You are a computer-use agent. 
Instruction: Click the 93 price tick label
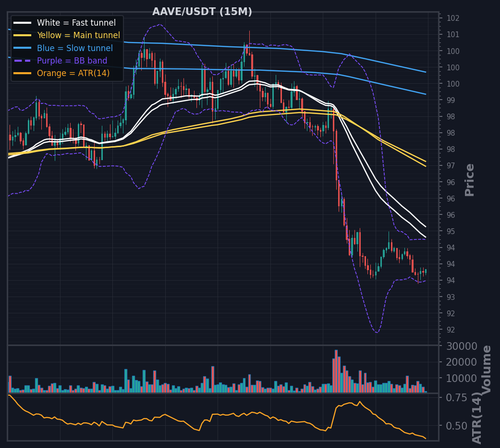pos(451,297)
